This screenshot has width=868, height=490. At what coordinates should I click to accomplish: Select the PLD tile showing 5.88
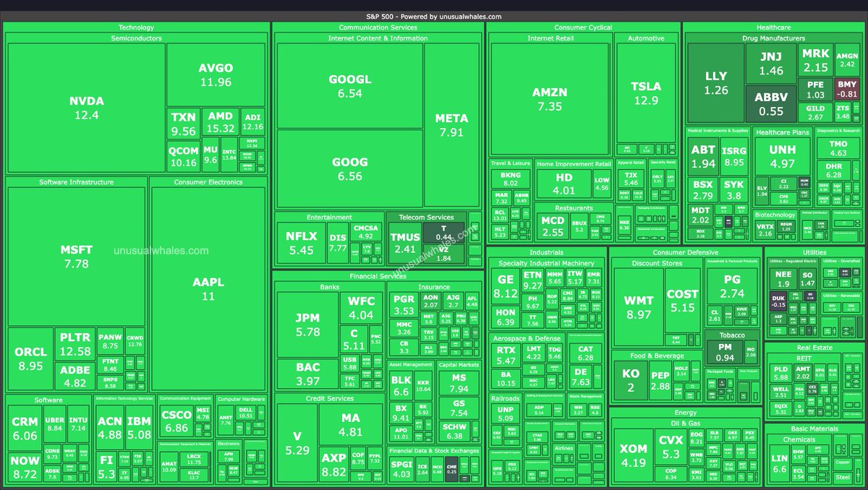coord(780,372)
